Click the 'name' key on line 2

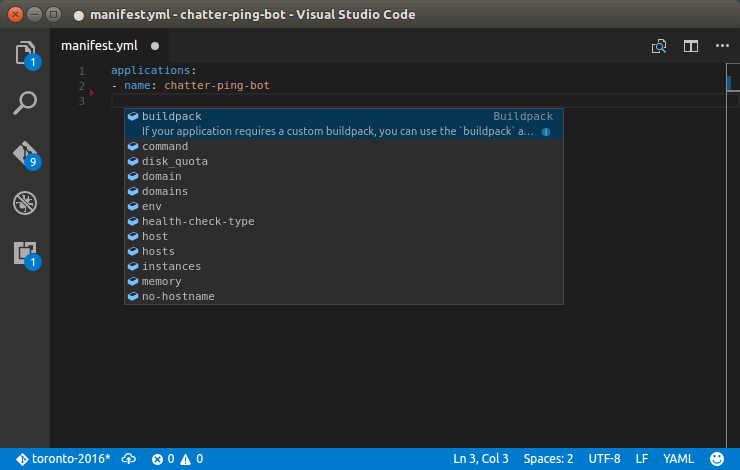[137, 85]
